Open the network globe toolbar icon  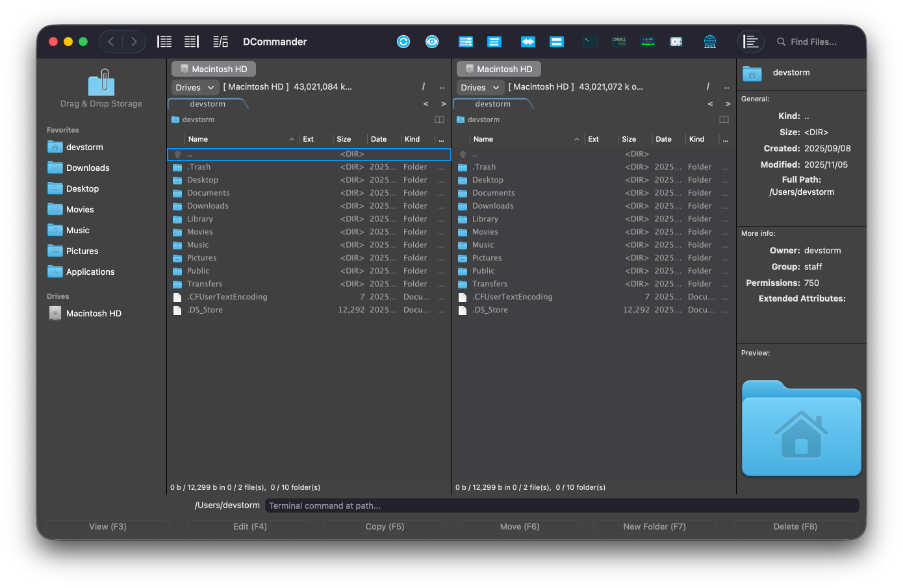710,41
